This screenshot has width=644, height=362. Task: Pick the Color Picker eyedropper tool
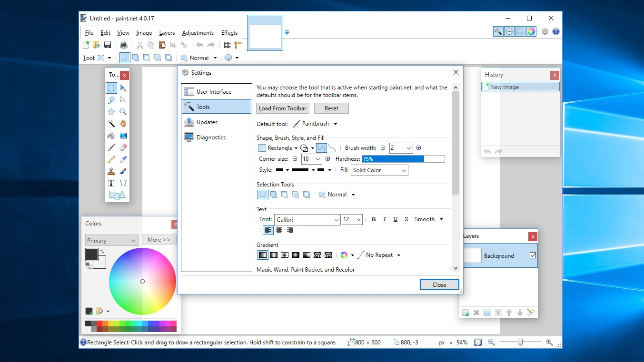(x=123, y=159)
